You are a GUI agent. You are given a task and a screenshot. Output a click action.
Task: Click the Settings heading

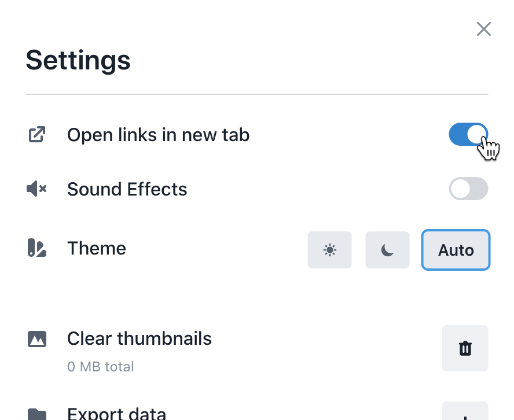78,60
